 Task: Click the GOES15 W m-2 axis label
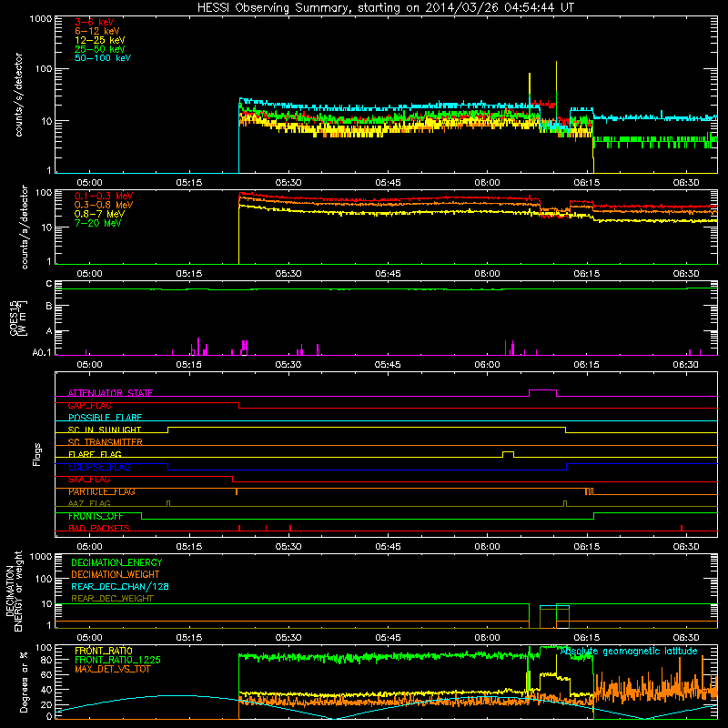[18, 318]
